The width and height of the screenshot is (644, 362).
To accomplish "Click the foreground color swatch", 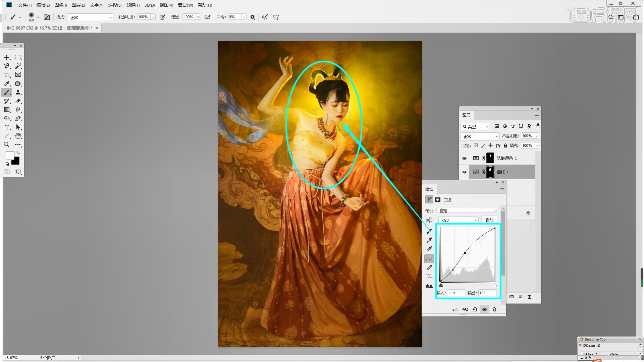I will point(10,155).
